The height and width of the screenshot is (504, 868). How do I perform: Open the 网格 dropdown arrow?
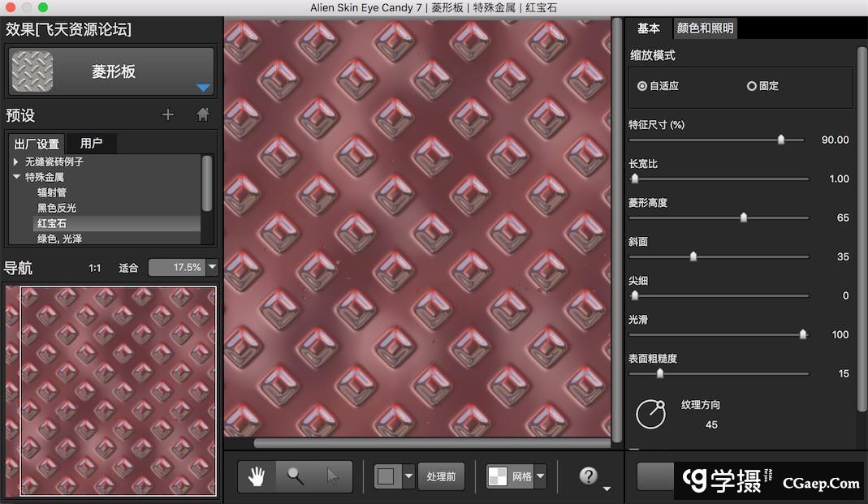540,476
